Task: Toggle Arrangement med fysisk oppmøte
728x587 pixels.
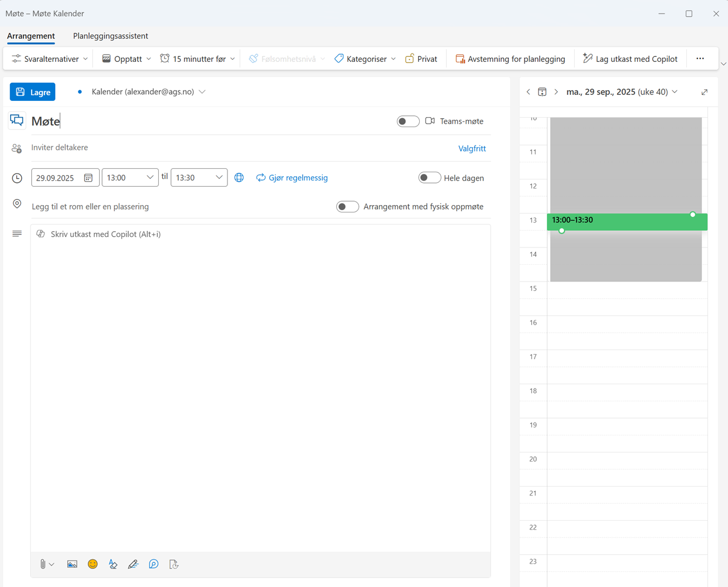Action: pos(347,207)
